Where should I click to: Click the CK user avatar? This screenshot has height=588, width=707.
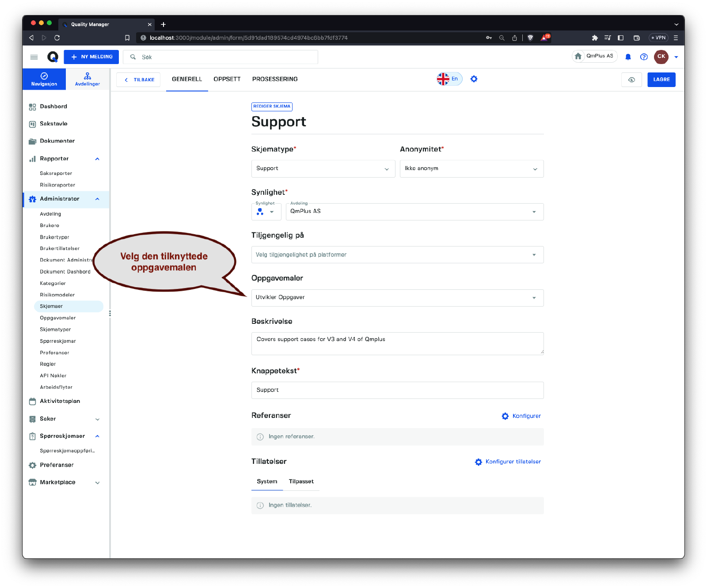[x=661, y=57]
